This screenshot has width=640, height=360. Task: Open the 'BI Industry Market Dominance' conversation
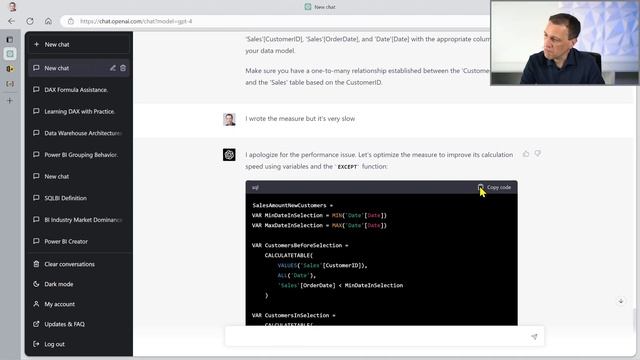click(79, 220)
